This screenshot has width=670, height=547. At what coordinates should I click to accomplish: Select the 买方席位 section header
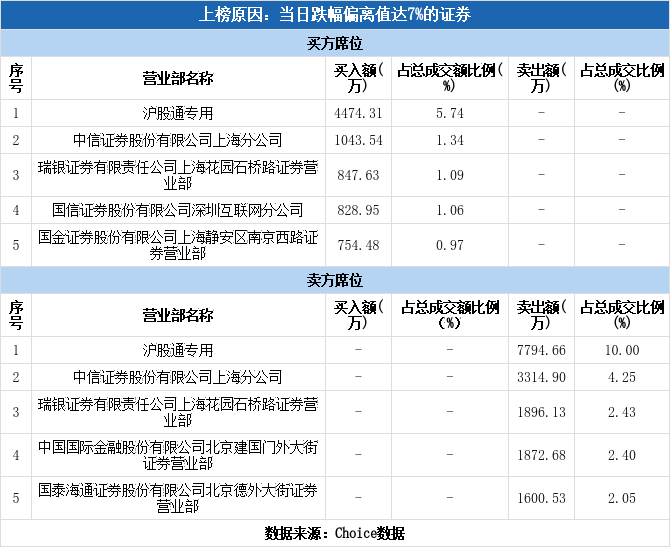click(335, 43)
